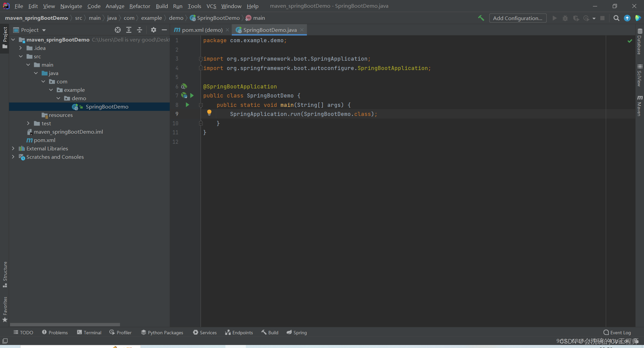Open the TODO tool window
This screenshot has height=348, width=644.
click(x=23, y=332)
